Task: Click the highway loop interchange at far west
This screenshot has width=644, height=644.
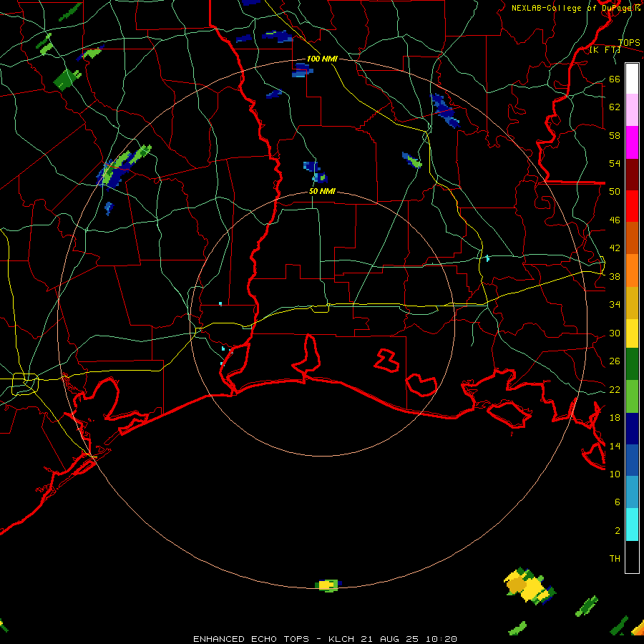Action: click(25, 384)
